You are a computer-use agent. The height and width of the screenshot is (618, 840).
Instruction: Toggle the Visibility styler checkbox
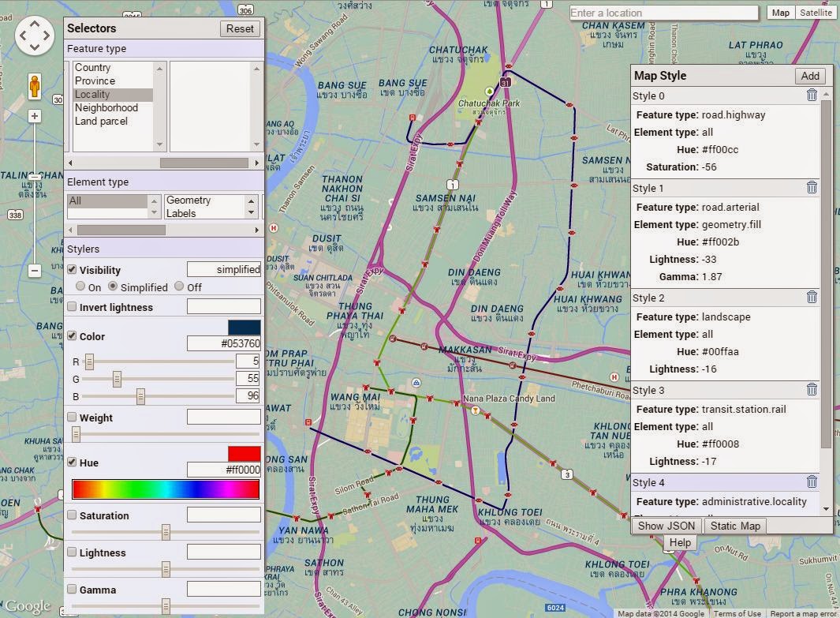click(72, 270)
